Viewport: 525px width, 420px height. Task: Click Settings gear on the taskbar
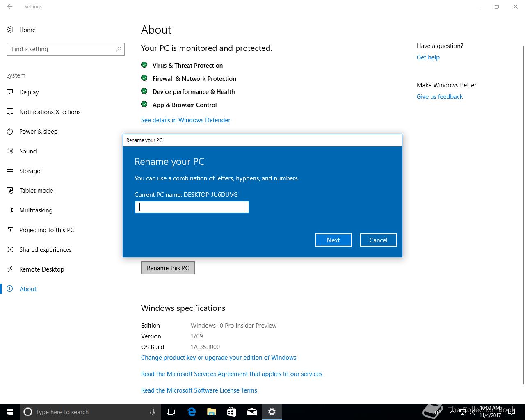pos(272,412)
